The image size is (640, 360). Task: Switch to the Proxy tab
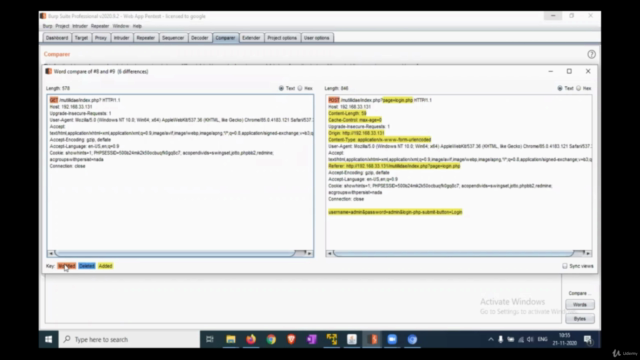coord(101,38)
